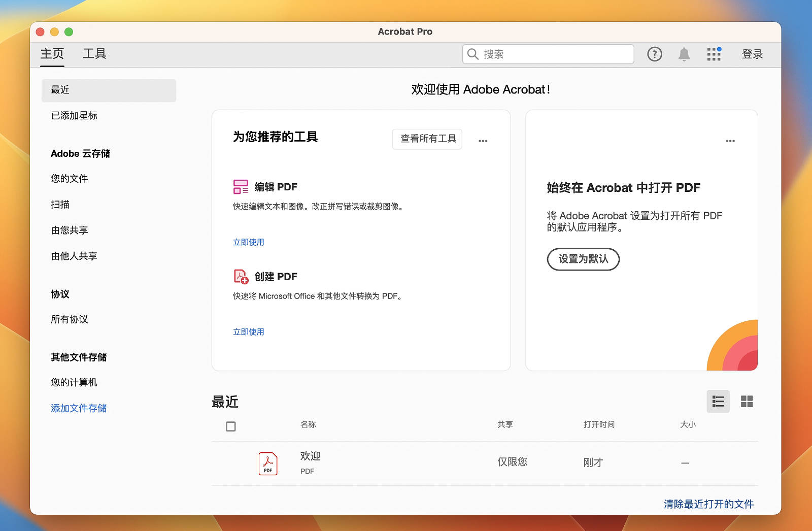Switch to the 主页 tab

[x=52, y=54]
